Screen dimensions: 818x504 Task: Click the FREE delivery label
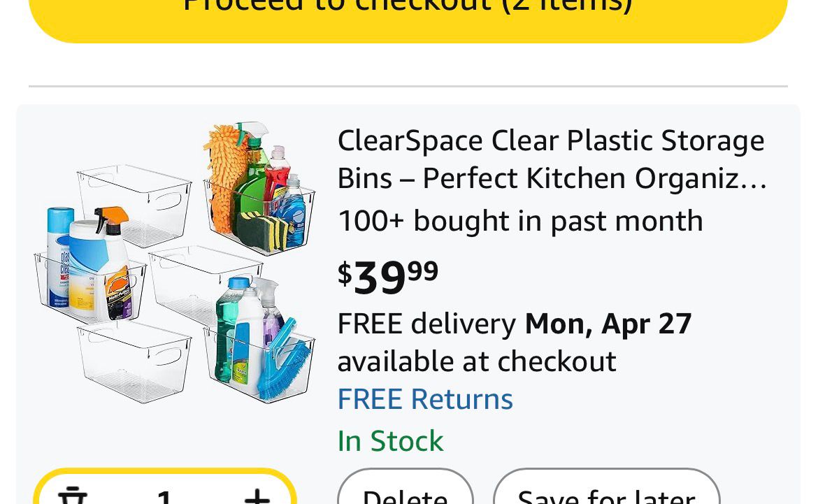(x=426, y=324)
